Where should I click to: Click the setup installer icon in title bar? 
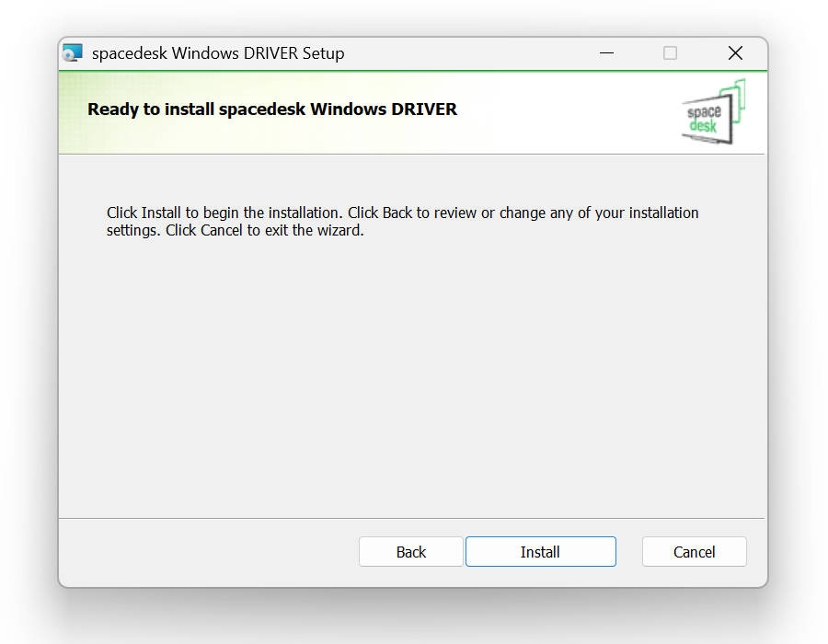pos(73,52)
